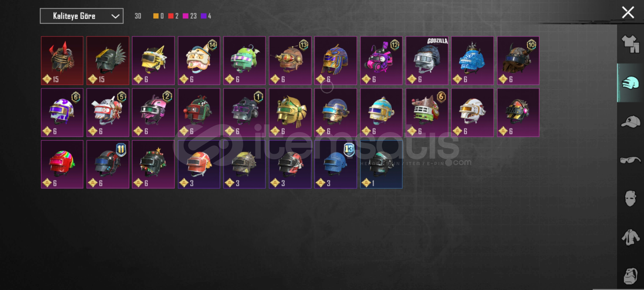Screen dimensions: 644x290
Task: Filter by red quality count 2
Action: 173,16
